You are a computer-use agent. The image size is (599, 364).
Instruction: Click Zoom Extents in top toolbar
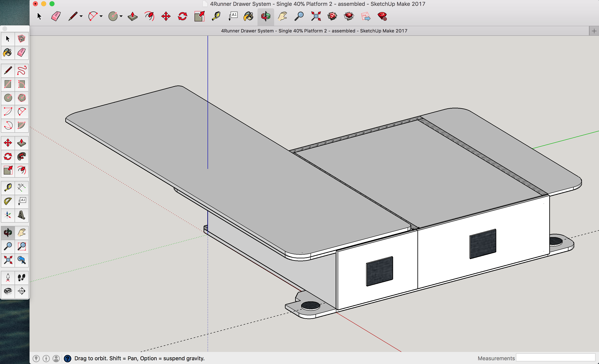pyautogui.click(x=316, y=16)
